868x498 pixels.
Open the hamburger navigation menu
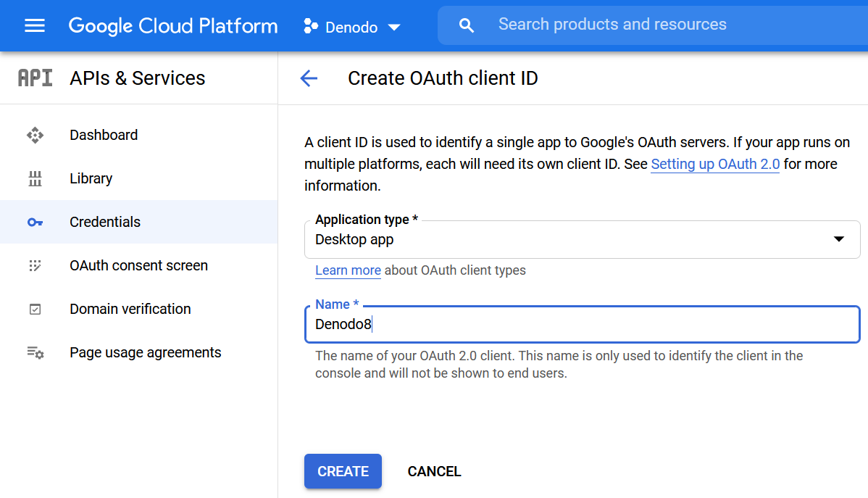pos(34,25)
